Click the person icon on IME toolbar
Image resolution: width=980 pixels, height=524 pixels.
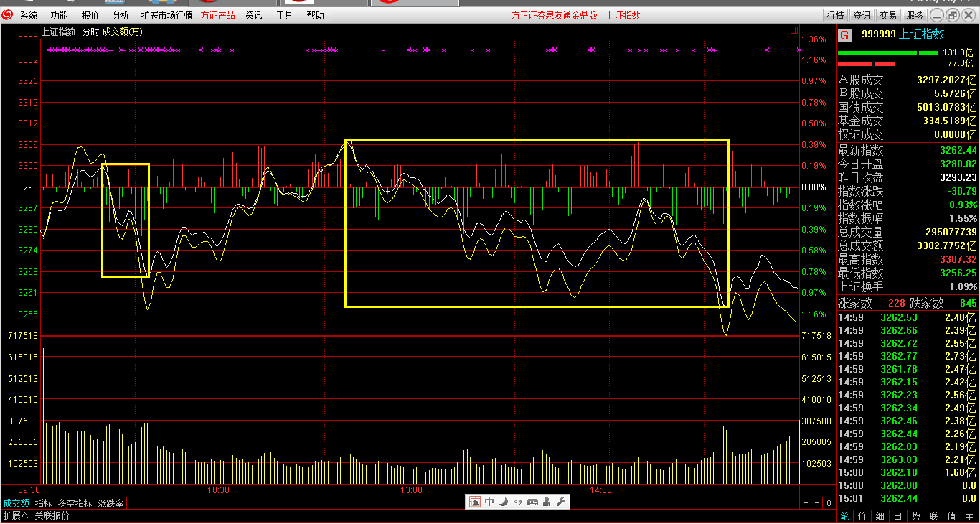coord(547,502)
